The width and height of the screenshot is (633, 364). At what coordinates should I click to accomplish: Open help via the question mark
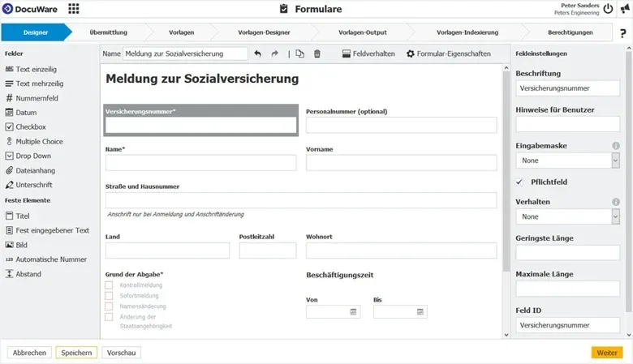(623, 32)
